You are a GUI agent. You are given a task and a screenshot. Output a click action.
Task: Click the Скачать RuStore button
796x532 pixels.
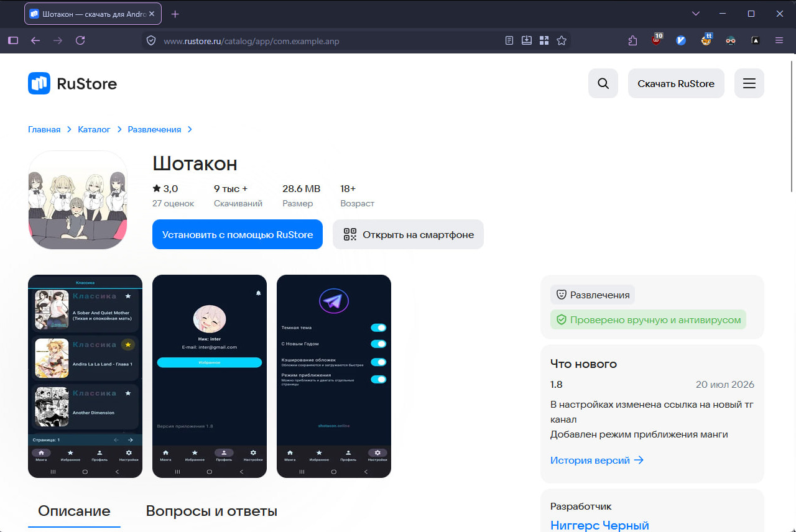pos(676,83)
